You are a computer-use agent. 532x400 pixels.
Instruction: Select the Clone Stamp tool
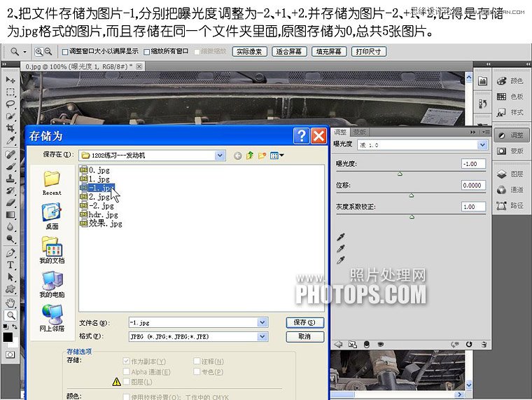(10, 179)
